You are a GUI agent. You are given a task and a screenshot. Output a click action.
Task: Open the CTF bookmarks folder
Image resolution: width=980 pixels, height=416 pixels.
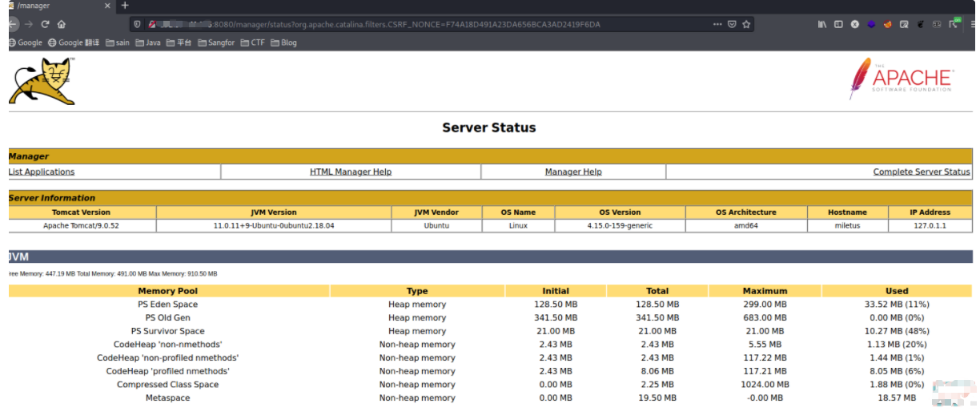[252, 42]
